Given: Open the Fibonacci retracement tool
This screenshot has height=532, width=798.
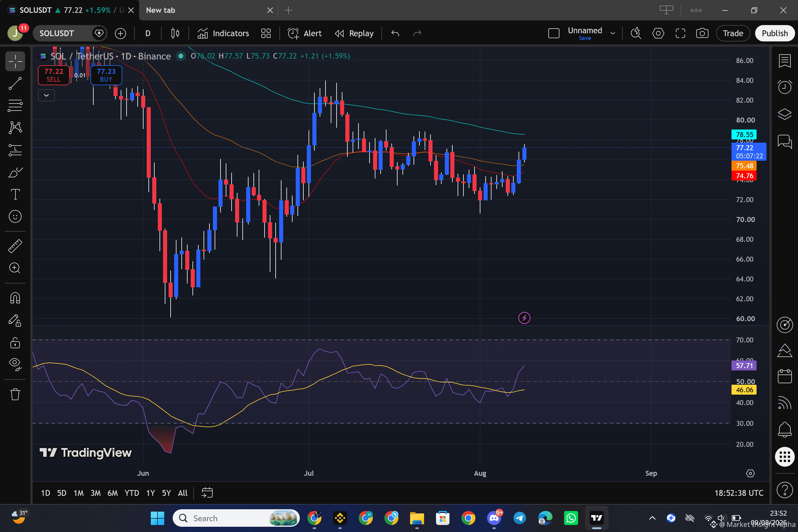Looking at the screenshot, I should pyautogui.click(x=15, y=106).
